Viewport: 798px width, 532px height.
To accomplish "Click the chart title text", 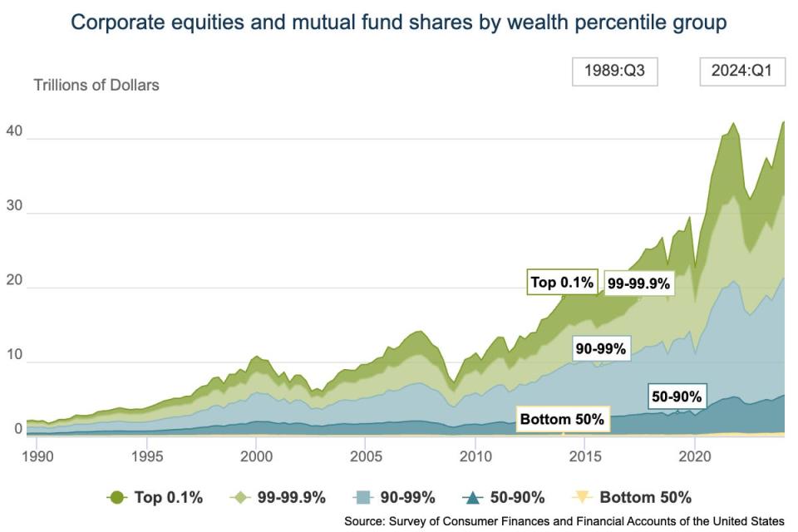I will pos(399,22).
